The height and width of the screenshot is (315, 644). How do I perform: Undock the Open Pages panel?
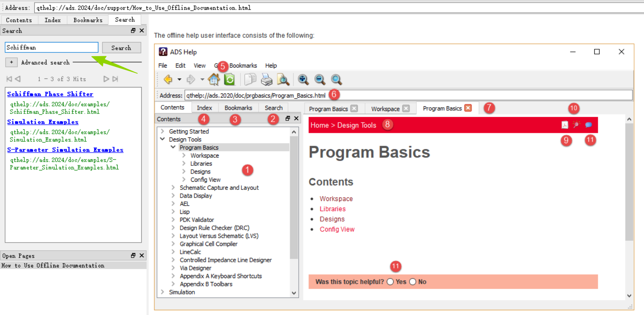point(133,255)
